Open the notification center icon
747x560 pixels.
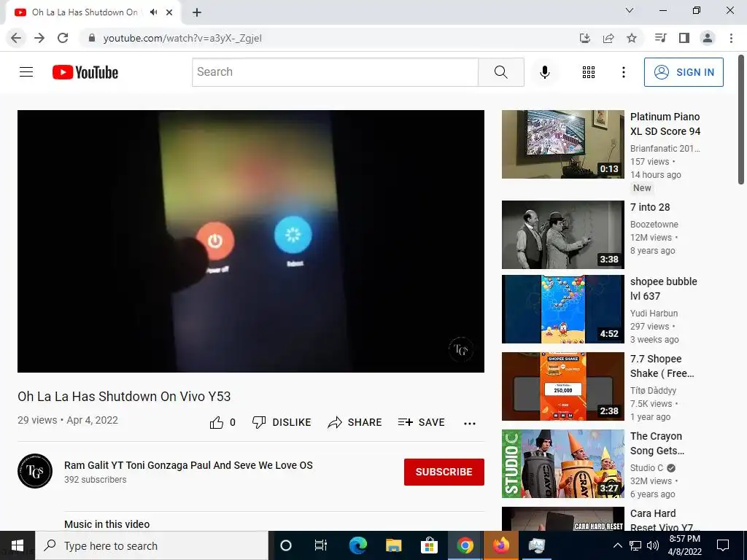click(723, 545)
